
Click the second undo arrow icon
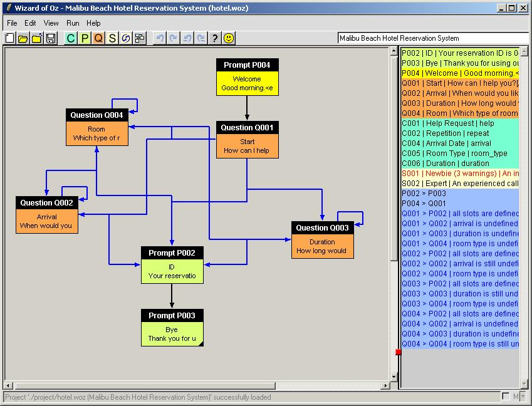(x=187, y=38)
